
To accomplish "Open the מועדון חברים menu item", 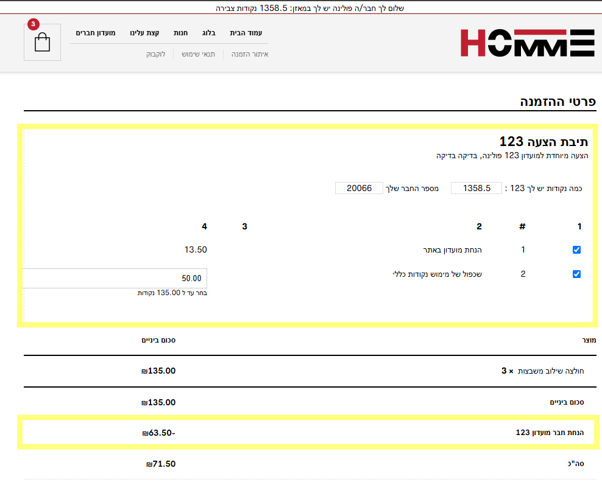I will click(96, 33).
